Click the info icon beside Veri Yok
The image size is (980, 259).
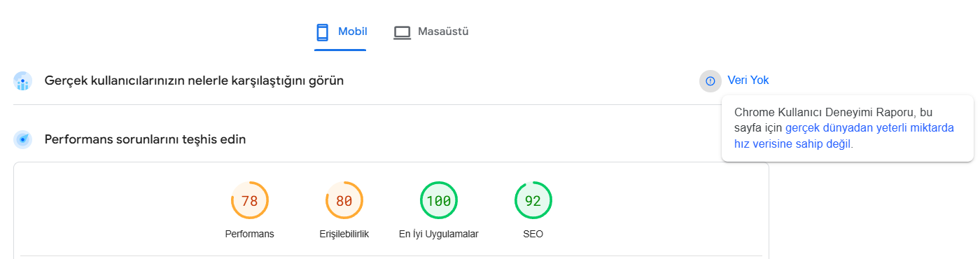710,81
